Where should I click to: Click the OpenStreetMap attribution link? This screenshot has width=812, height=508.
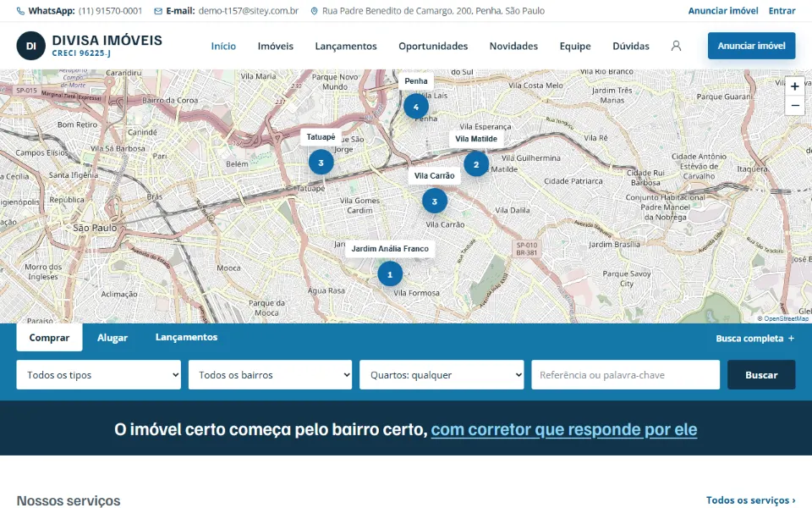pyautogui.click(x=786, y=318)
